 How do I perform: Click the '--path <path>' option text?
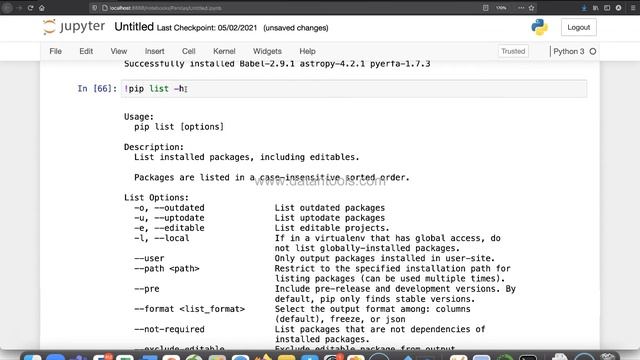coord(167,269)
